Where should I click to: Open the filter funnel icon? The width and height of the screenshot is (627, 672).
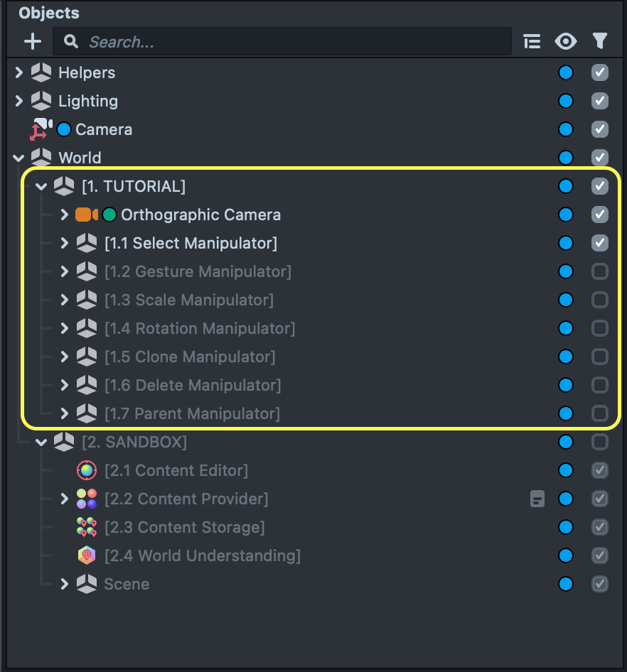pos(600,42)
